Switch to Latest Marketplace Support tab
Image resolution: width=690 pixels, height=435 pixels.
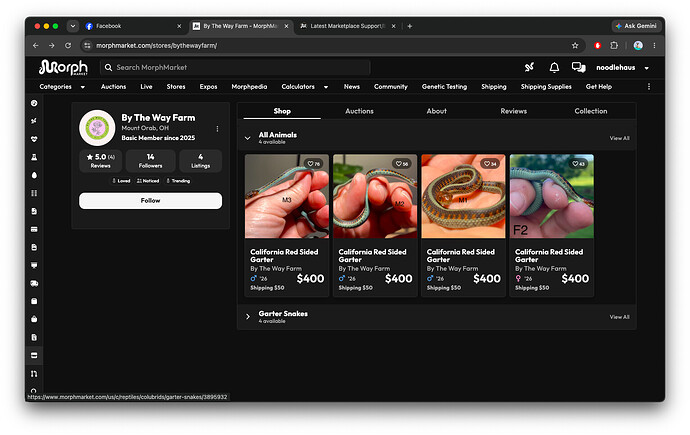346,26
